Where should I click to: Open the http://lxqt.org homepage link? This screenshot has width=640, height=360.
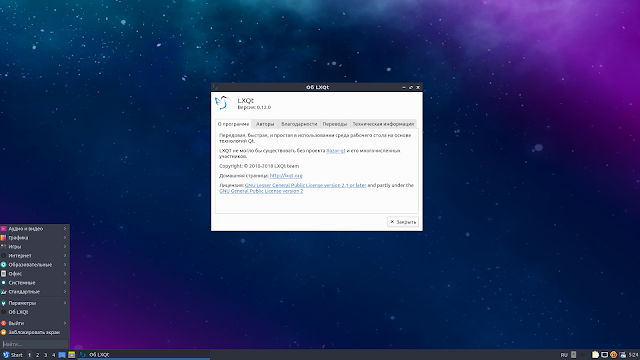(x=286, y=176)
